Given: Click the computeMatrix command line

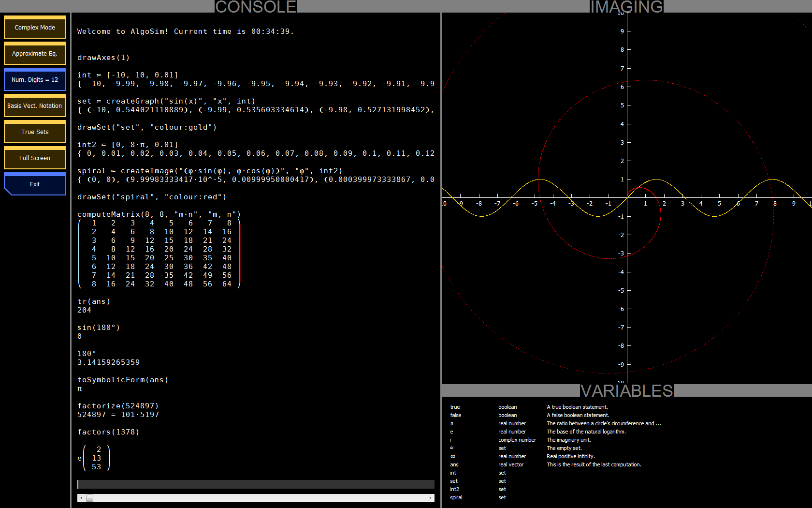Looking at the screenshot, I should click(159, 214).
